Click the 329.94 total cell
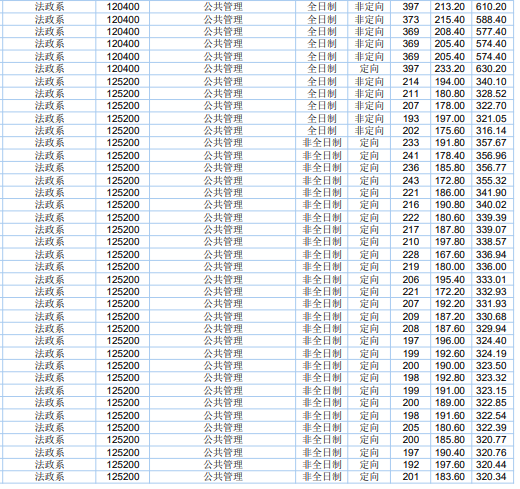The width and height of the screenshot is (520, 489). click(491, 329)
